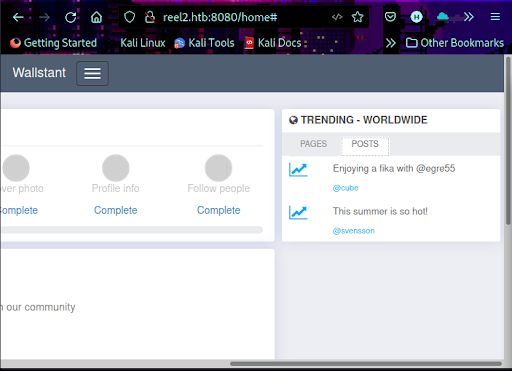Reload the current page
Viewport: 512px width, 371px height.
(x=70, y=17)
